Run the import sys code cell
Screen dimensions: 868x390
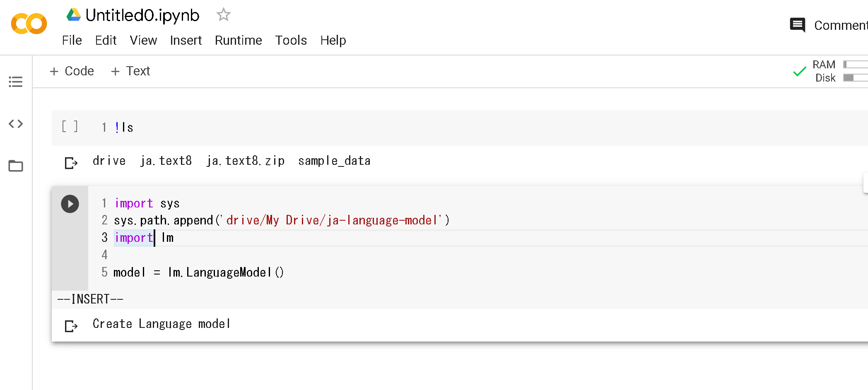[x=70, y=204]
